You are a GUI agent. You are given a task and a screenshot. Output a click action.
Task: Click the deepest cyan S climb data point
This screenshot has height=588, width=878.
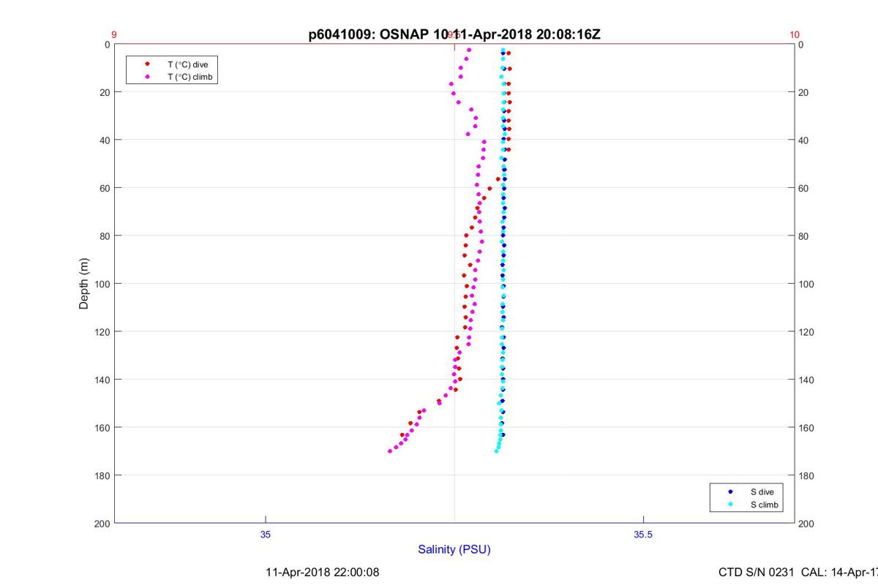click(x=496, y=451)
